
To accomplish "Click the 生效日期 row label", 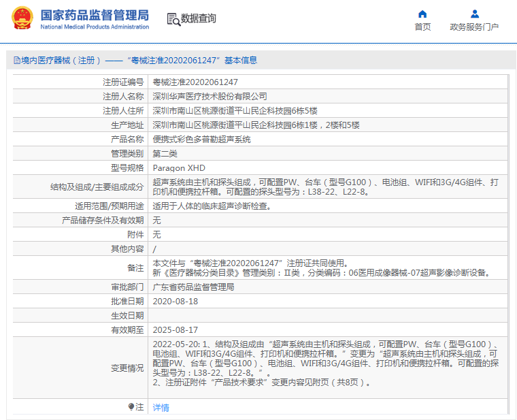I will 127,316.
